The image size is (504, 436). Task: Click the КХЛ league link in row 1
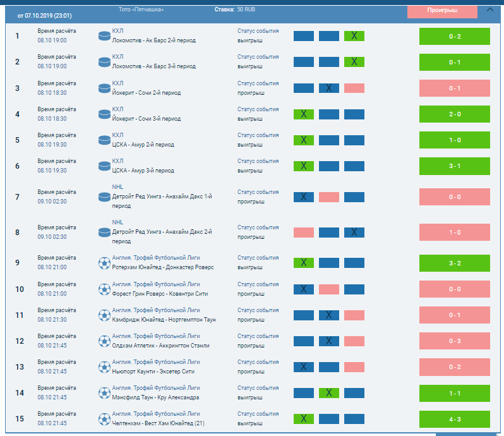[x=117, y=31]
